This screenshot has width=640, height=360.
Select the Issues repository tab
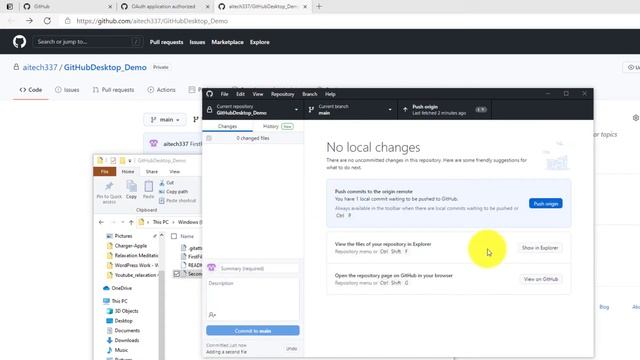pos(67,90)
